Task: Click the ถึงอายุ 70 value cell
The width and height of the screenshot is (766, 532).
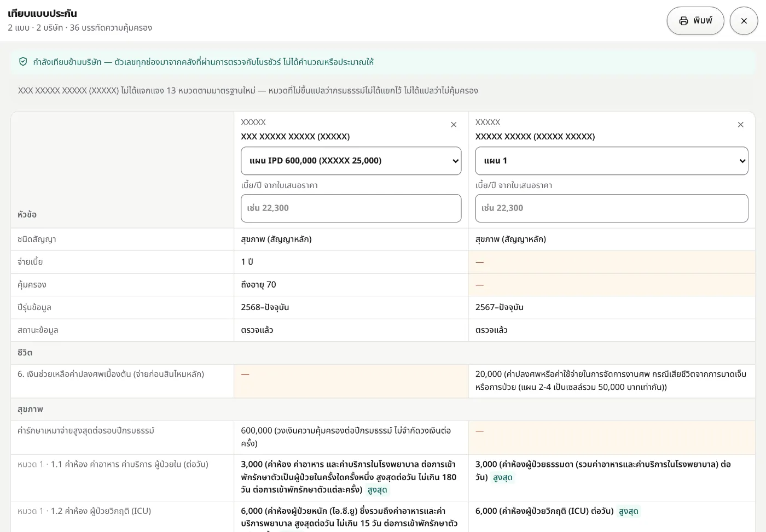Action: tap(351, 285)
